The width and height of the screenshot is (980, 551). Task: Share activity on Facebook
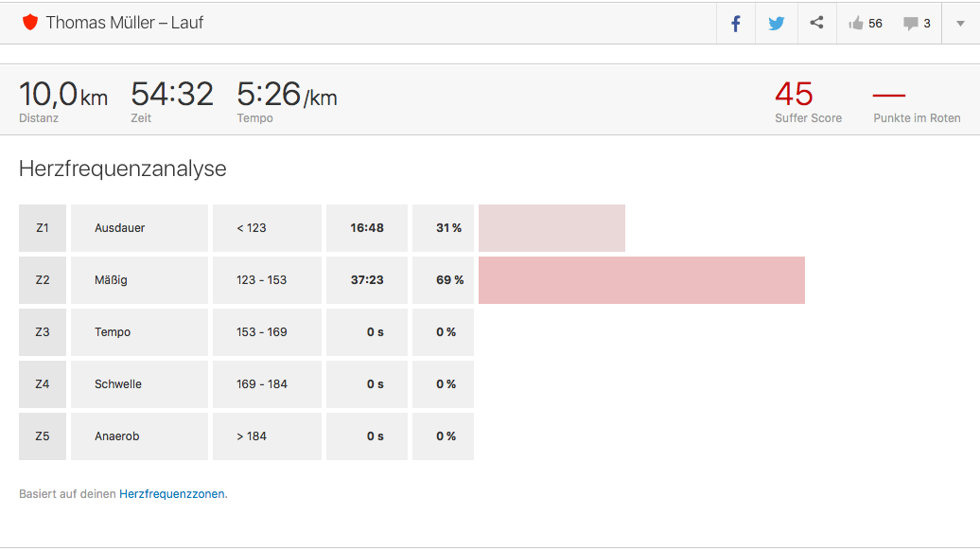click(x=736, y=24)
